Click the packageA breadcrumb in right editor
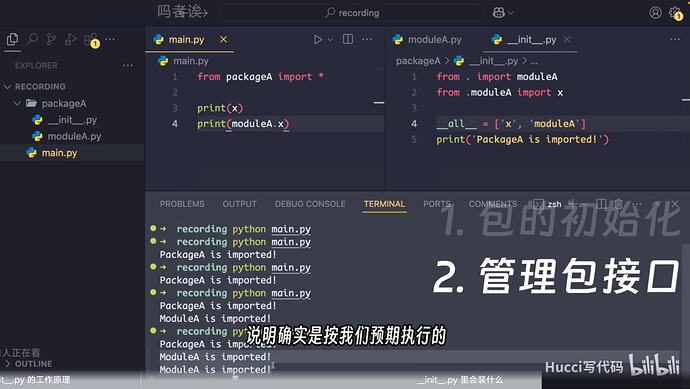Screen dimensions: 690x389 click(x=418, y=61)
